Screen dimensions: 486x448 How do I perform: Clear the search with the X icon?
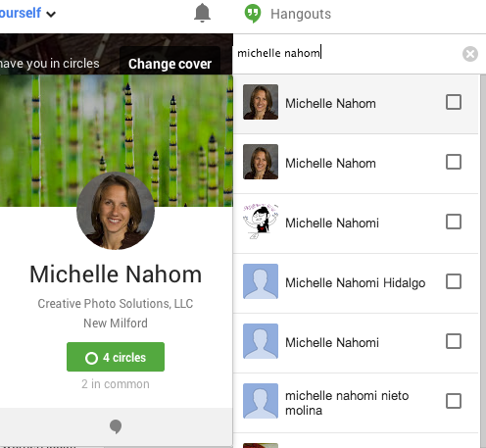coord(470,54)
